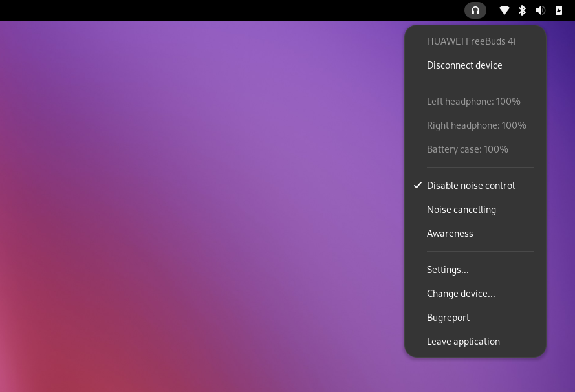Open Settings... from the menu
The width and height of the screenshot is (575, 392).
coord(475,270)
